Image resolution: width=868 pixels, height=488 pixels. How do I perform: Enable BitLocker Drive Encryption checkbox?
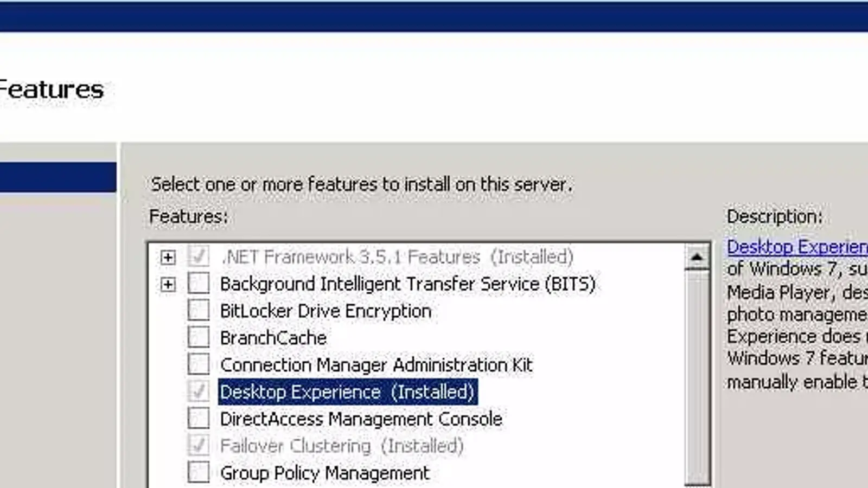pos(199,311)
